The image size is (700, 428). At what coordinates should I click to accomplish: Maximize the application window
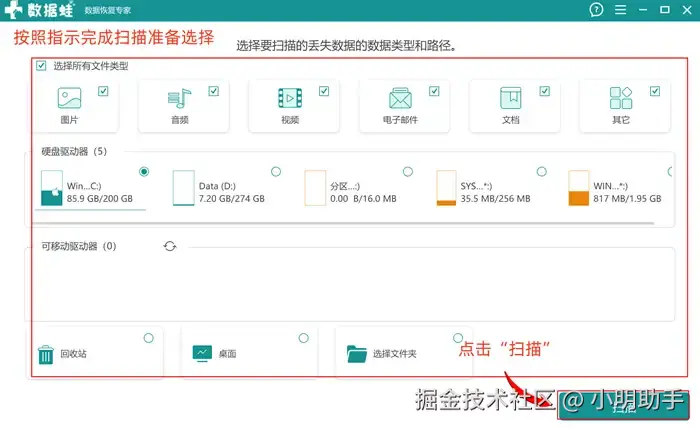point(665,10)
